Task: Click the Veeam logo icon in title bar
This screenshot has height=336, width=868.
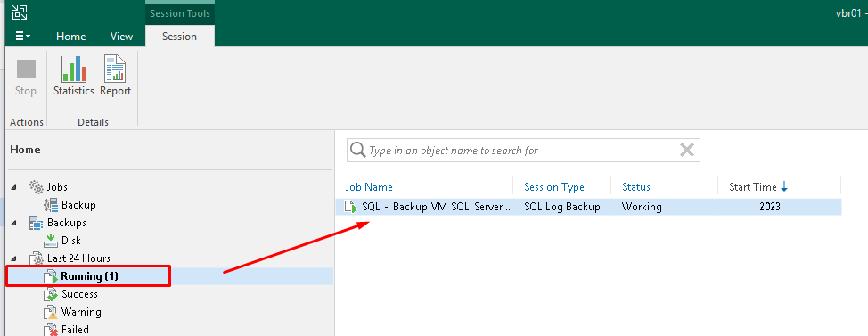Action: pyautogui.click(x=20, y=12)
